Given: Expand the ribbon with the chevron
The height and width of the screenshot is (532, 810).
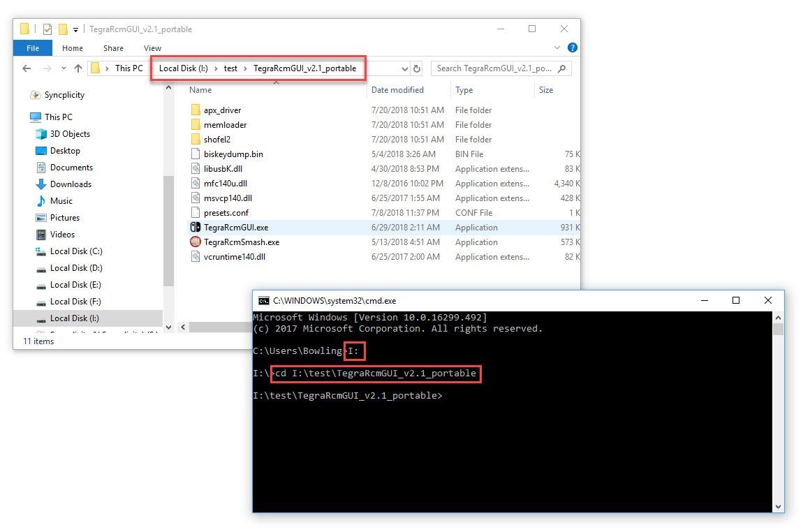Looking at the screenshot, I should (557, 47).
